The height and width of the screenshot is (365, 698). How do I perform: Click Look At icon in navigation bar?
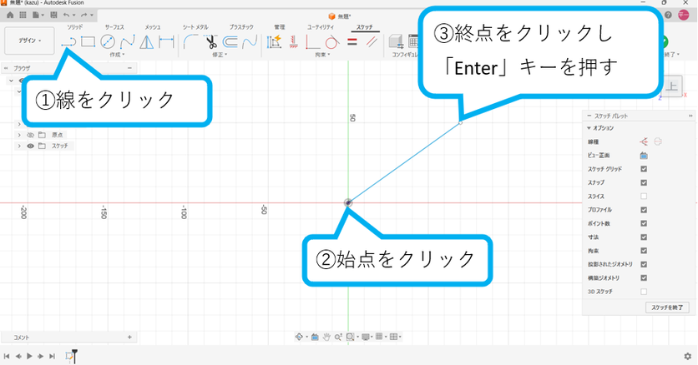(x=315, y=337)
